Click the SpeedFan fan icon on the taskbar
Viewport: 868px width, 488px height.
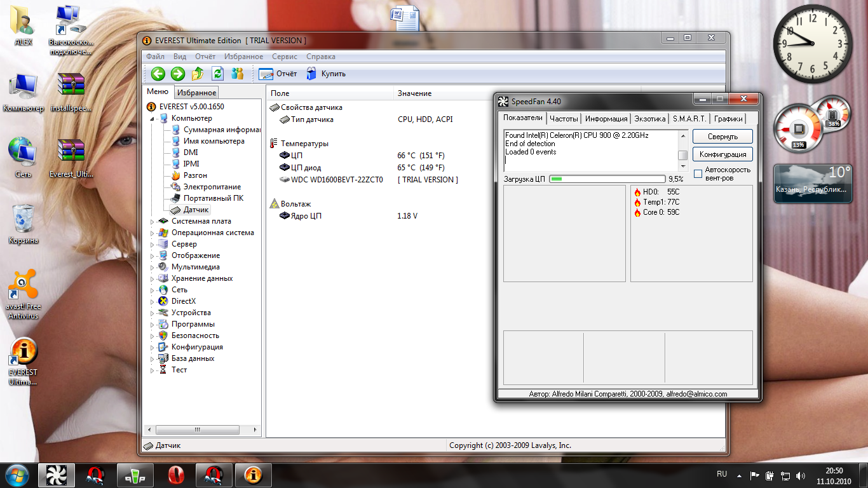[x=56, y=475]
